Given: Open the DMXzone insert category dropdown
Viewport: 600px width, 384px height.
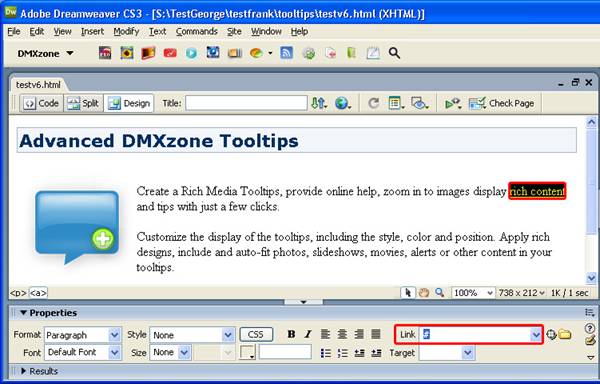Looking at the screenshot, I should (x=46, y=53).
